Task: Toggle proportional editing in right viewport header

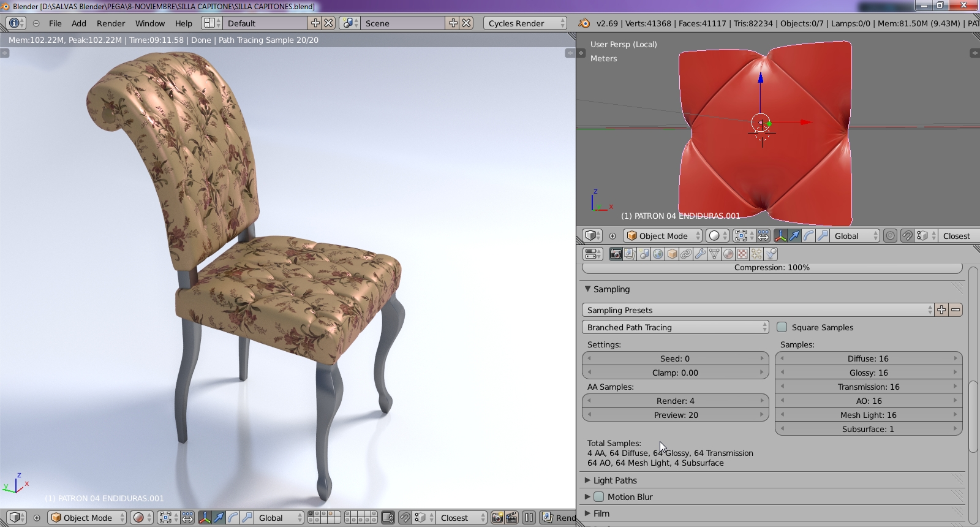Action: (891, 236)
